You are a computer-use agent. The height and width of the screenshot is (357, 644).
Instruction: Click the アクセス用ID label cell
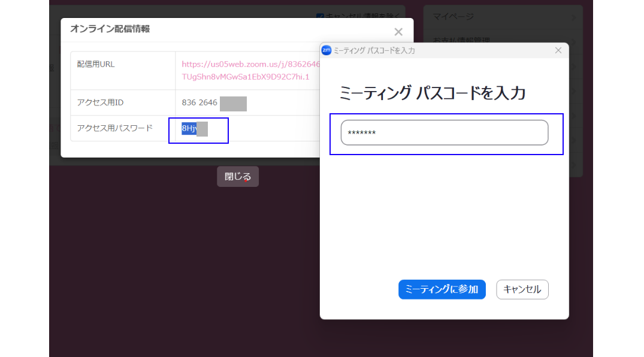(x=122, y=102)
